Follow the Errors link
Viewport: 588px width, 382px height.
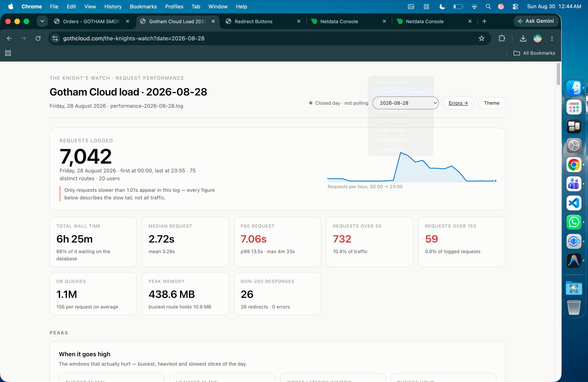pos(458,103)
